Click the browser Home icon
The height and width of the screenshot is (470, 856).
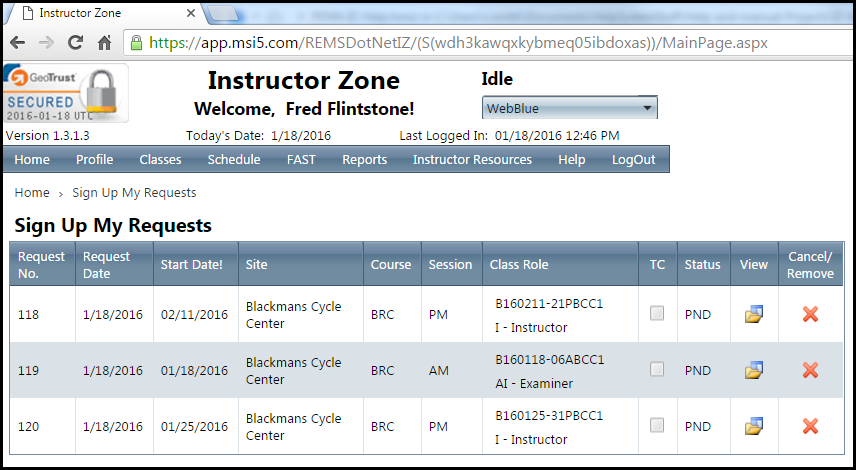104,43
